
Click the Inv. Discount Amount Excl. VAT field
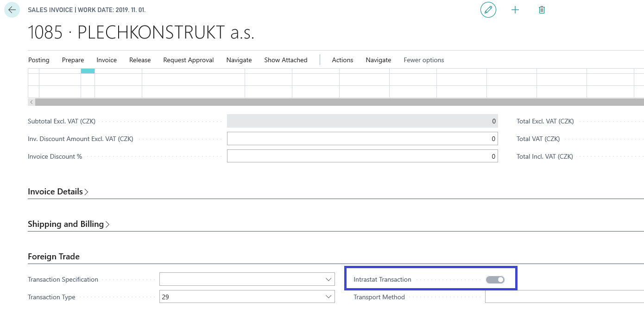click(x=362, y=139)
